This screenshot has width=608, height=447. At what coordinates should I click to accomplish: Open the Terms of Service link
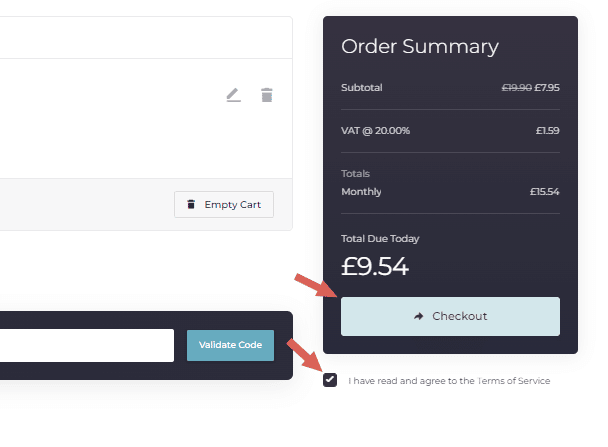click(x=513, y=381)
